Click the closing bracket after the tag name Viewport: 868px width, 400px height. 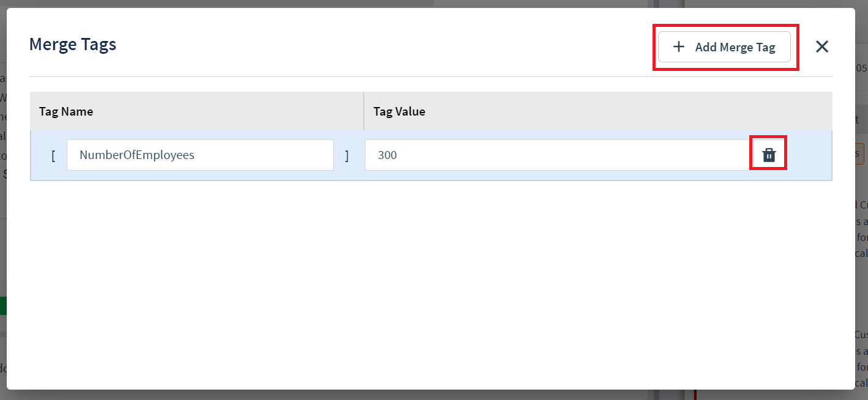click(x=346, y=155)
